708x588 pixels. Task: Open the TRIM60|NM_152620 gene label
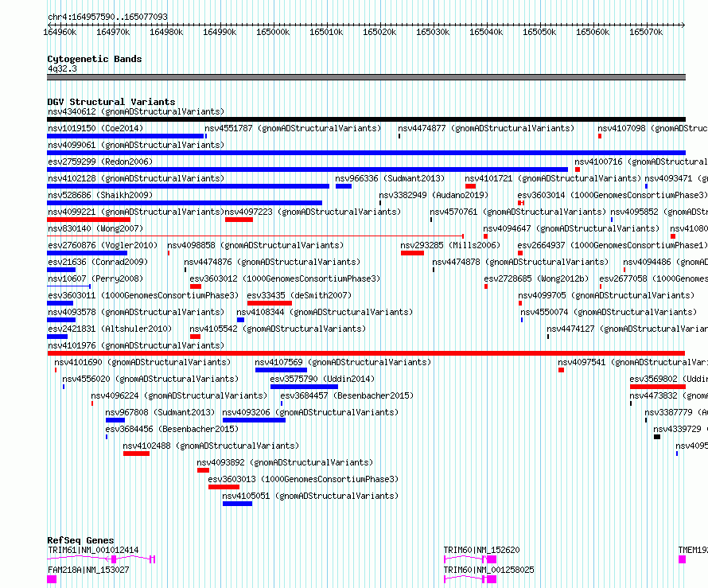tap(481, 550)
